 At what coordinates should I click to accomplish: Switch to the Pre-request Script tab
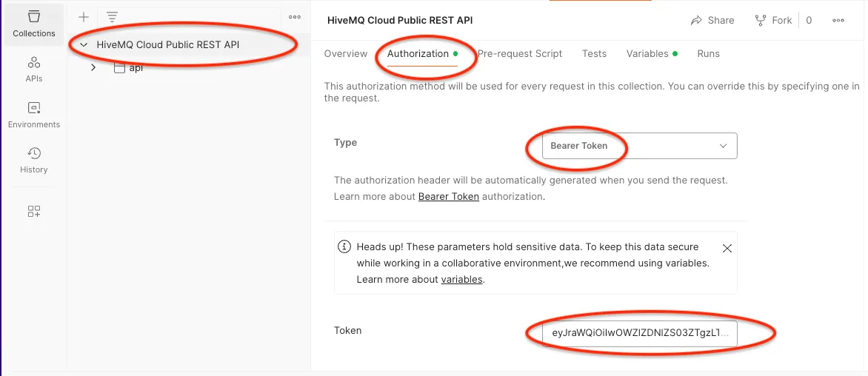tap(520, 53)
